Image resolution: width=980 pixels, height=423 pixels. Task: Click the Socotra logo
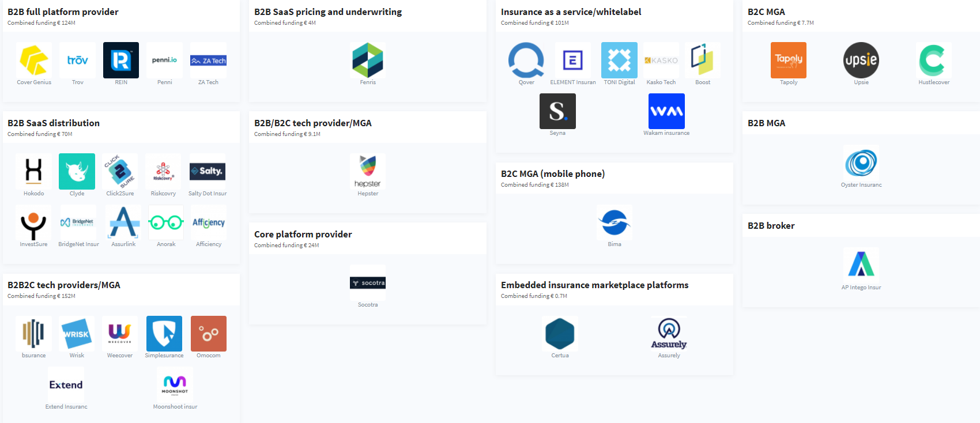coord(368,282)
